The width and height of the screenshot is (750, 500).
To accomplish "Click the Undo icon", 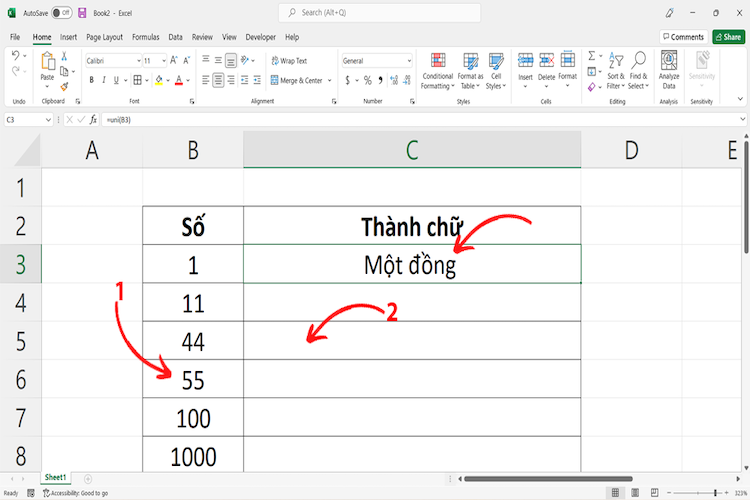I will tap(15, 56).
